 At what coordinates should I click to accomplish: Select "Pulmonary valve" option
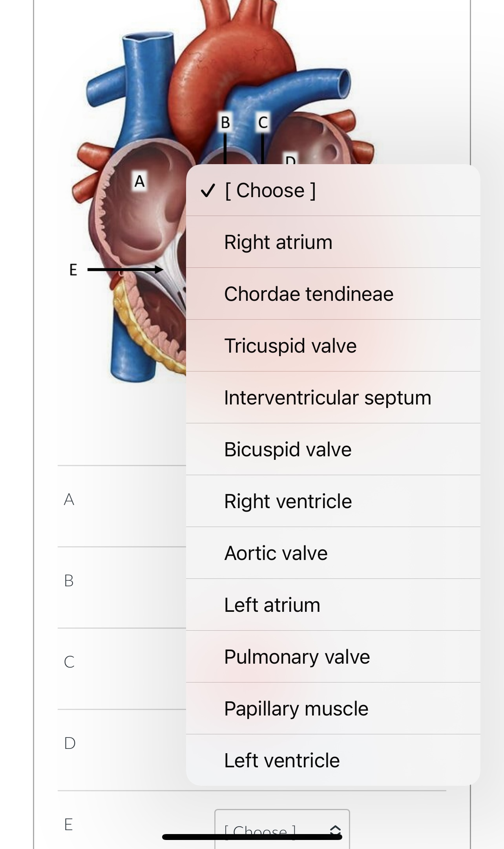pyautogui.click(x=297, y=656)
